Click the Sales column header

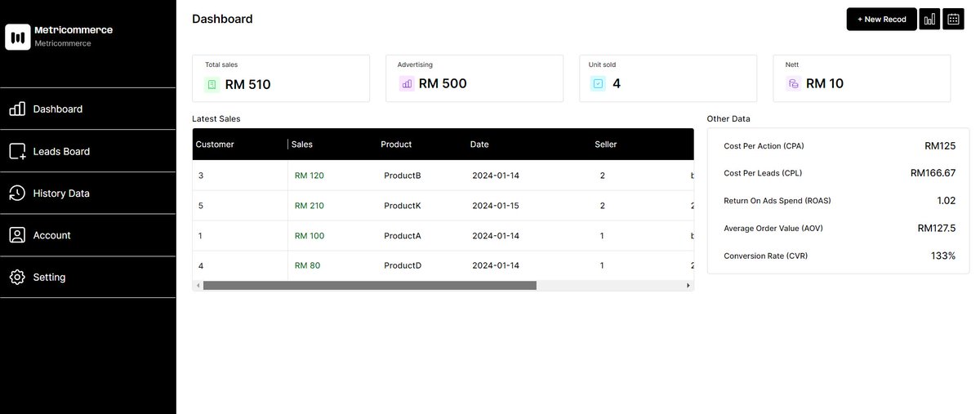point(302,145)
